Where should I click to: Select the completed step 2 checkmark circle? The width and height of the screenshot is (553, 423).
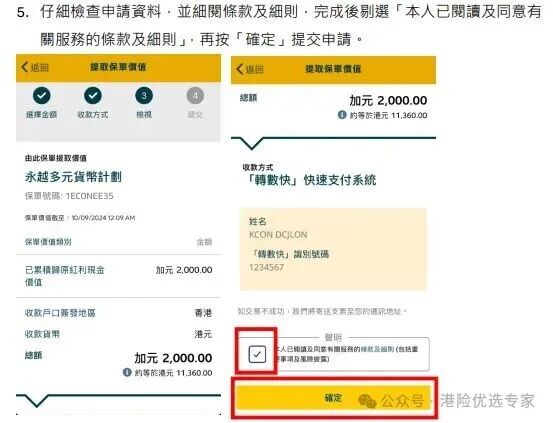(x=93, y=96)
